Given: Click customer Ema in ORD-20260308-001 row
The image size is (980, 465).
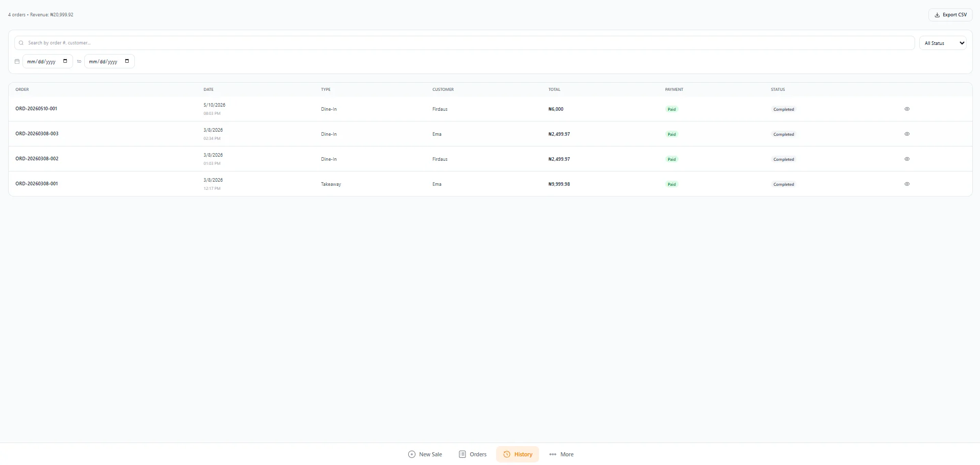Looking at the screenshot, I should point(437,184).
